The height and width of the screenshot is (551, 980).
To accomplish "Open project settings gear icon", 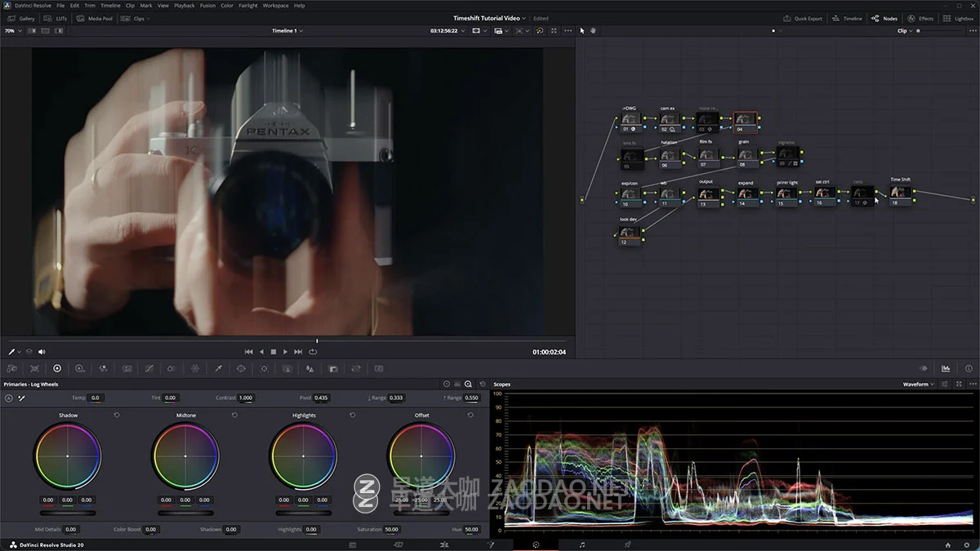I will [x=969, y=544].
